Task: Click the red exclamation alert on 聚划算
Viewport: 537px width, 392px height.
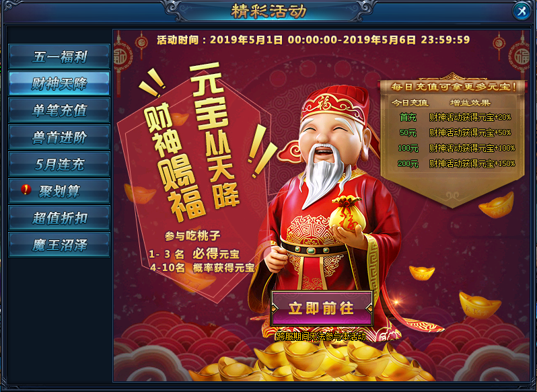Action: 26,189
